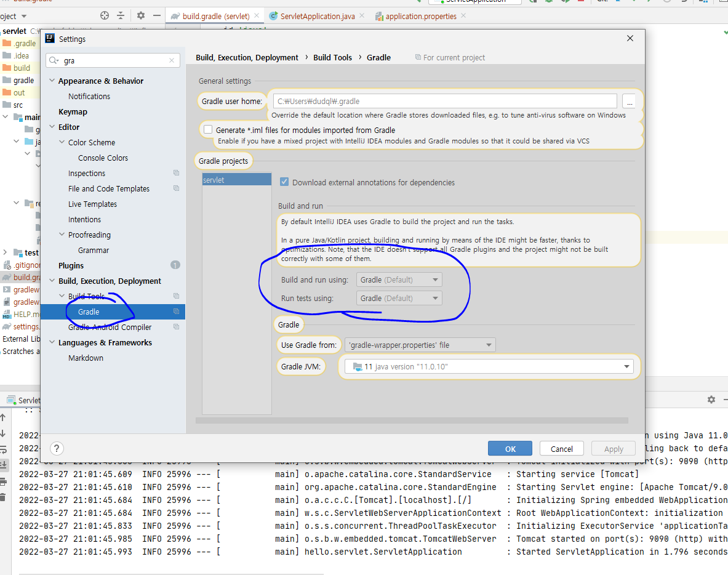
Task: Click OK to confirm settings
Action: (x=510, y=449)
